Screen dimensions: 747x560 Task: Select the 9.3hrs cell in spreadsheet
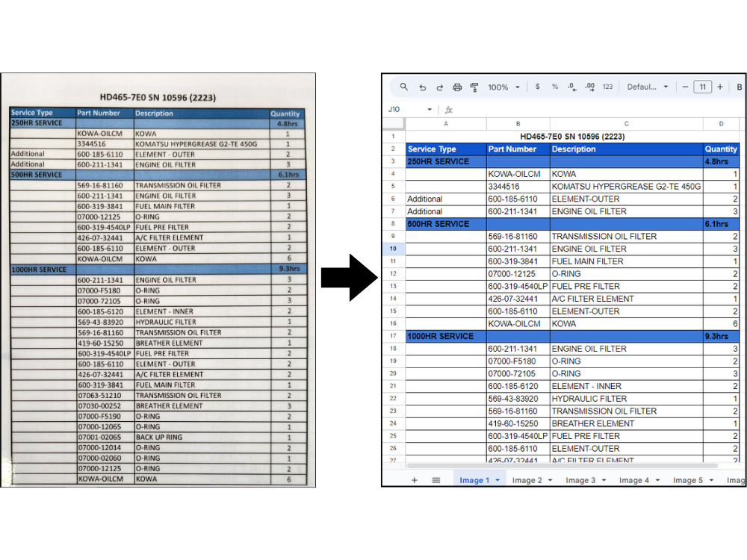[722, 336]
